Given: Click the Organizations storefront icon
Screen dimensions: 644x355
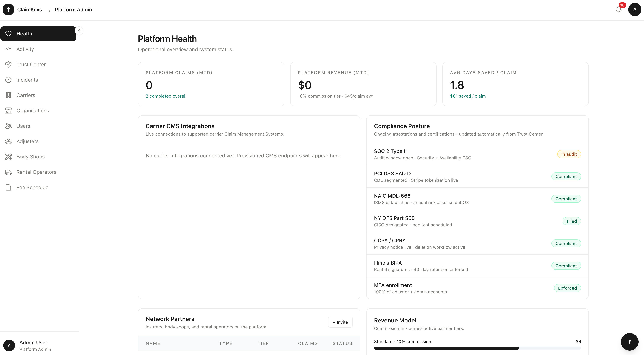Looking at the screenshot, I should tap(8, 111).
